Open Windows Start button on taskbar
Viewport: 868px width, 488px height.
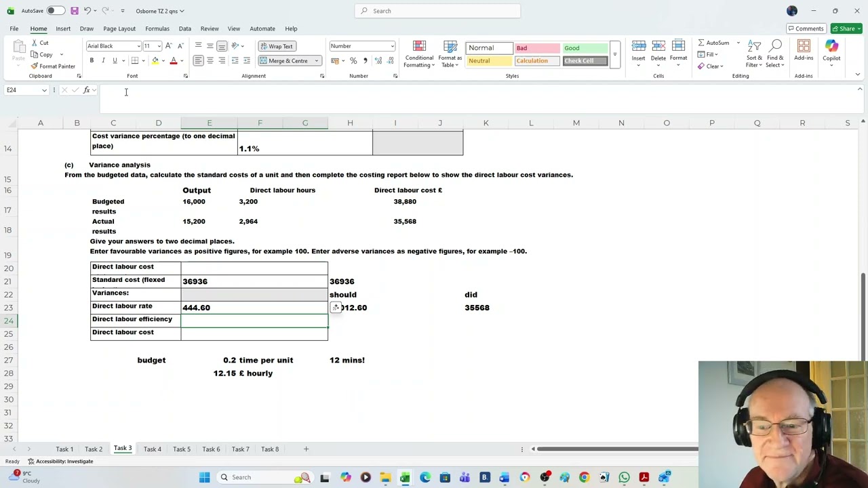(x=204, y=477)
